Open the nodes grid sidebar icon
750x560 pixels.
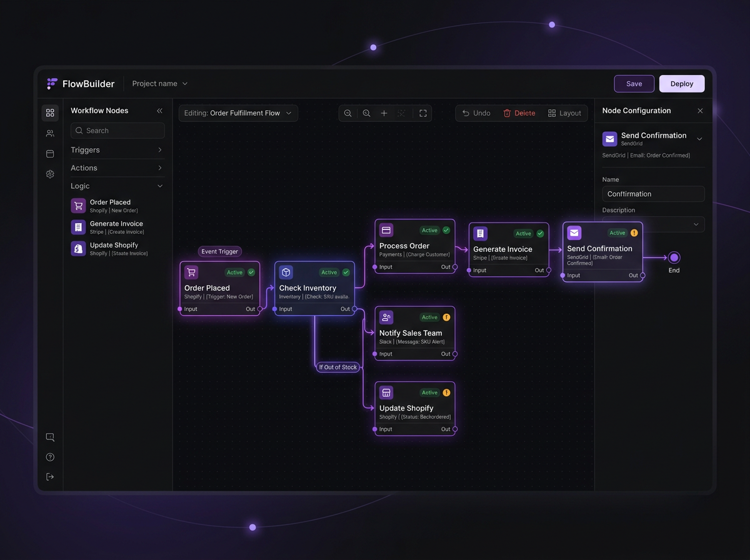pyautogui.click(x=50, y=113)
